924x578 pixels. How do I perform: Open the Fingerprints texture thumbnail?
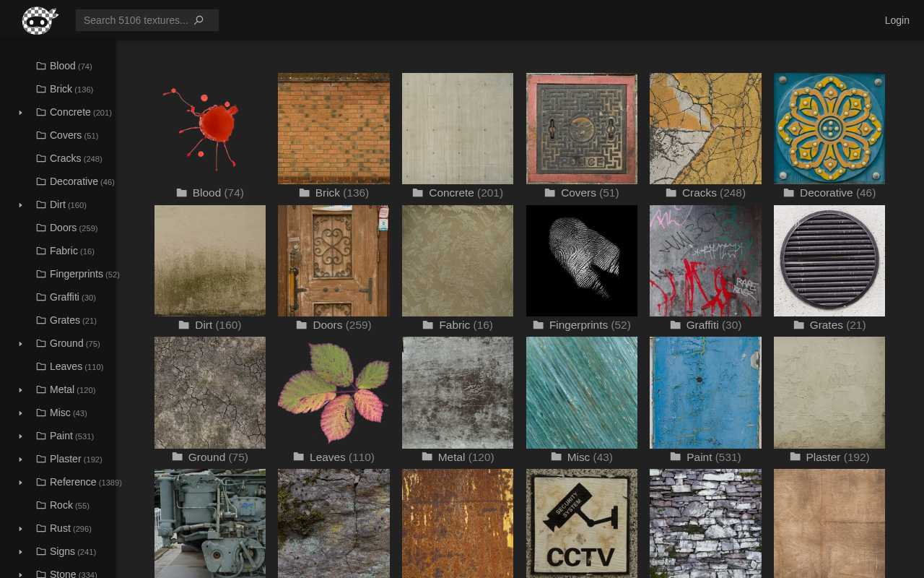point(581,260)
